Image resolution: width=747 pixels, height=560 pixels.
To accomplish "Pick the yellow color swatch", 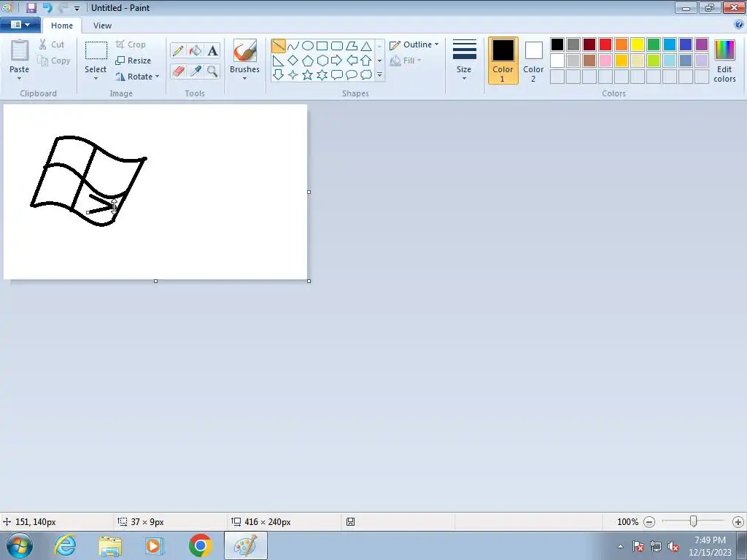I will (638, 44).
